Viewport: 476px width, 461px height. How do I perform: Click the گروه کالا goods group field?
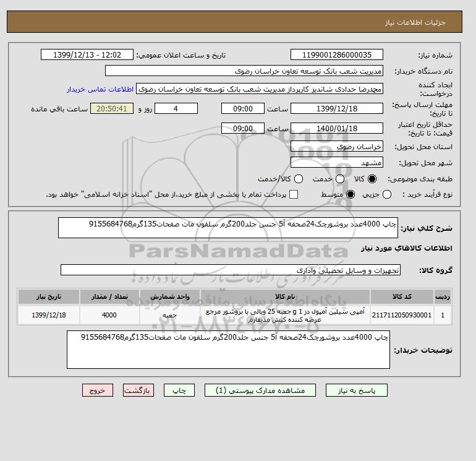click(x=231, y=270)
